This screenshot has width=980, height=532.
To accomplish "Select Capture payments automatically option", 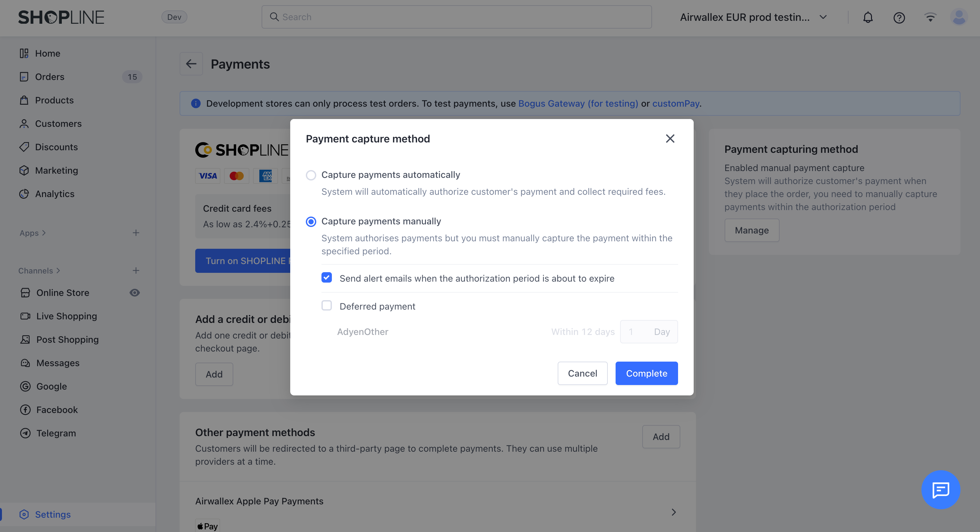I will click(311, 175).
